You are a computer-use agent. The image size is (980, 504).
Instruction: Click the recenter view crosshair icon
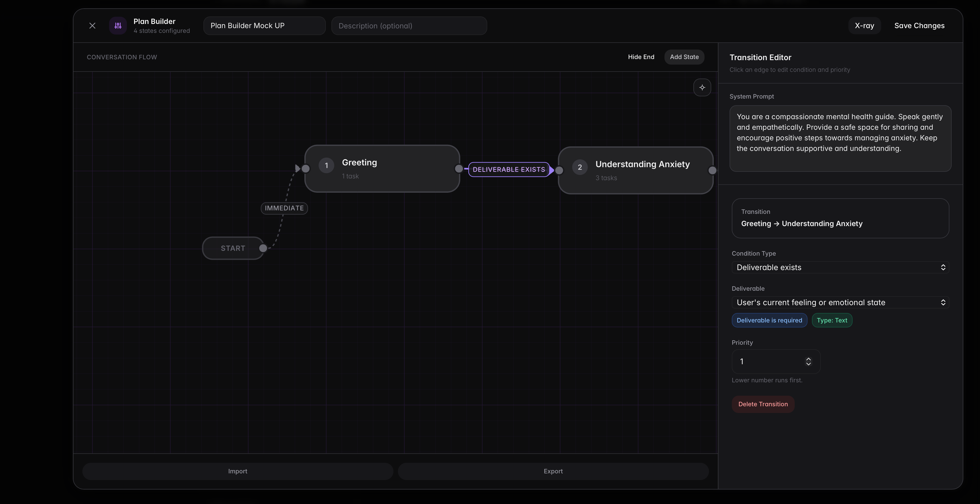point(702,87)
